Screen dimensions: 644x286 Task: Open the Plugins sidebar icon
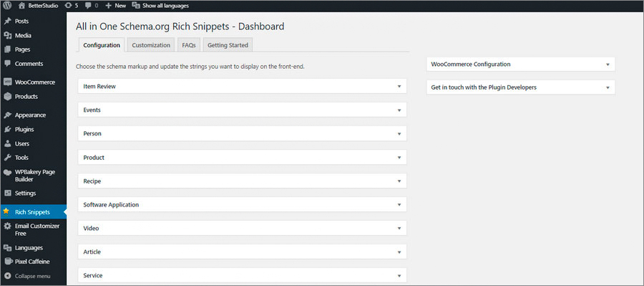click(x=7, y=129)
